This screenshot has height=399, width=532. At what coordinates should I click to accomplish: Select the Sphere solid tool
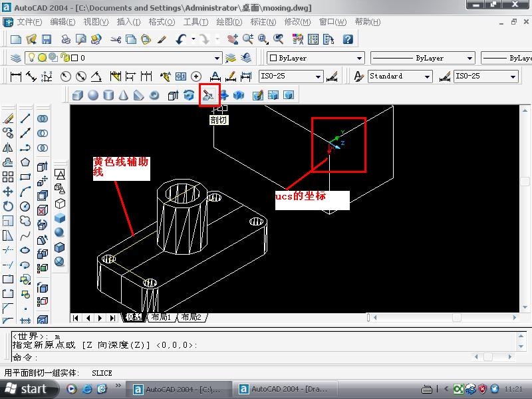pos(93,95)
